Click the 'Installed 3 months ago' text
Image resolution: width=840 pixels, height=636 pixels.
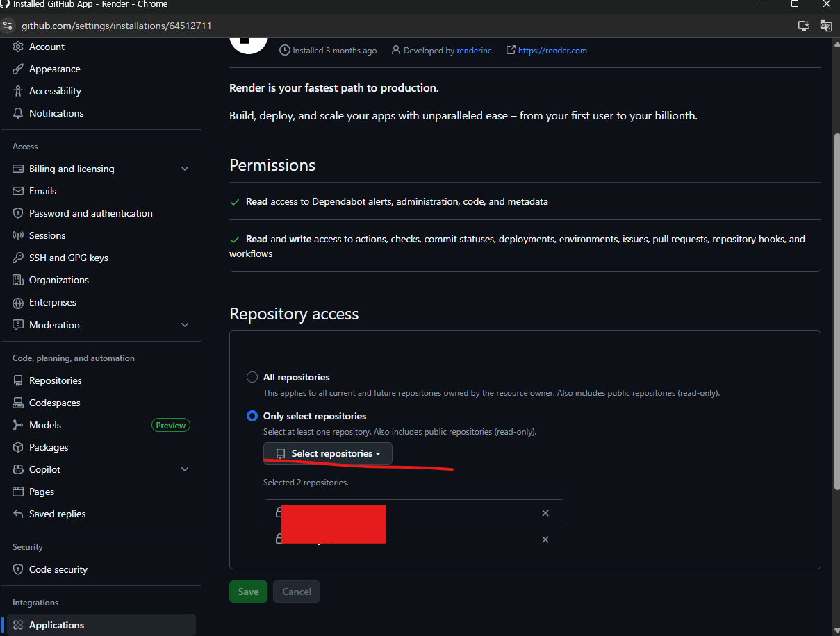coord(335,51)
